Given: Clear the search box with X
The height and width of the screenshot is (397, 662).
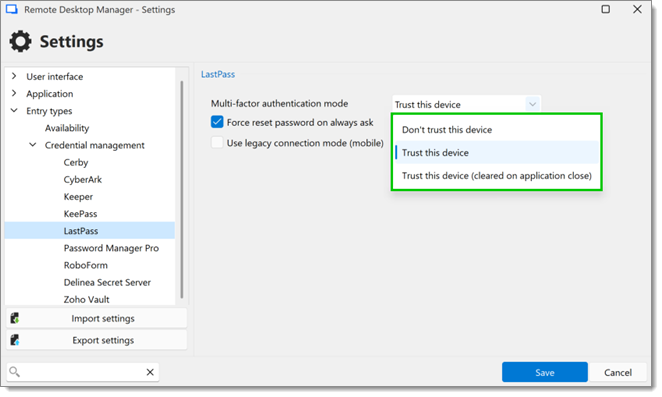Looking at the screenshot, I should pyautogui.click(x=150, y=372).
